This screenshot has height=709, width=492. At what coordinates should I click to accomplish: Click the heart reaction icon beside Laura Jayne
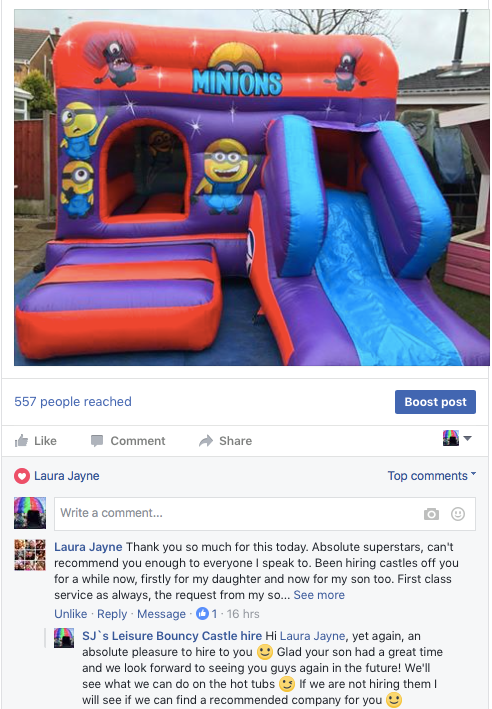(x=22, y=476)
